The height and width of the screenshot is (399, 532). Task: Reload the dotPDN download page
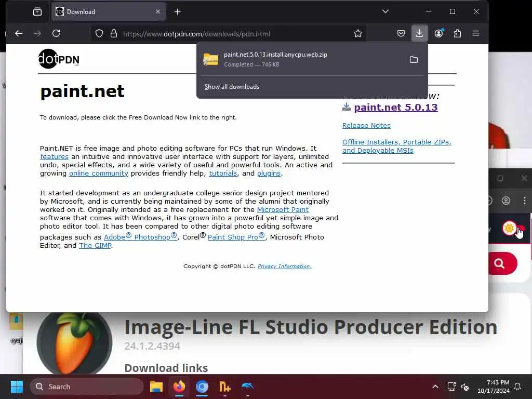[56, 33]
